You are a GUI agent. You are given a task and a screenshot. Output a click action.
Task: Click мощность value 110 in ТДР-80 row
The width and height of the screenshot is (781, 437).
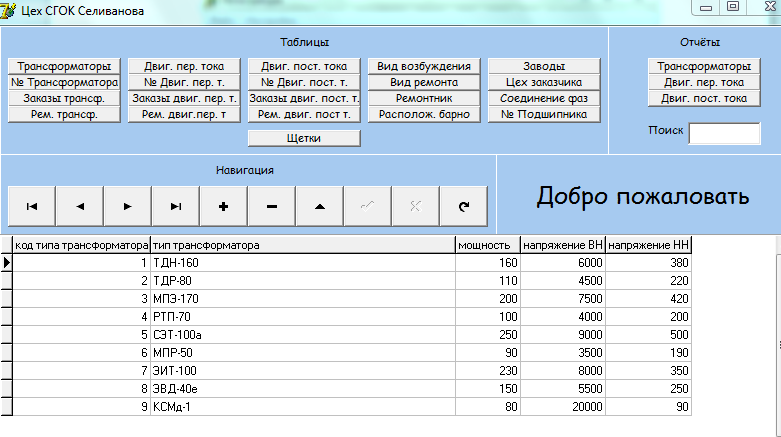point(488,281)
